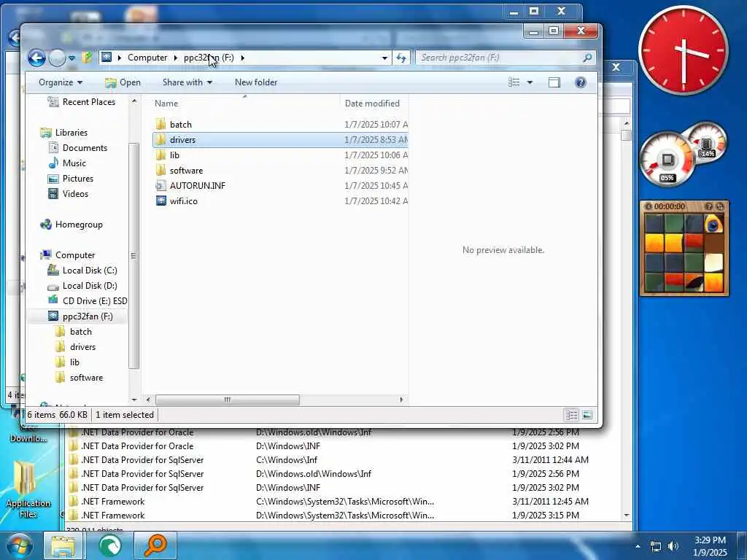The width and height of the screenshot is (747, 560).
Task: Select Computer in the address breadcrumb
Action: [147, 58]
